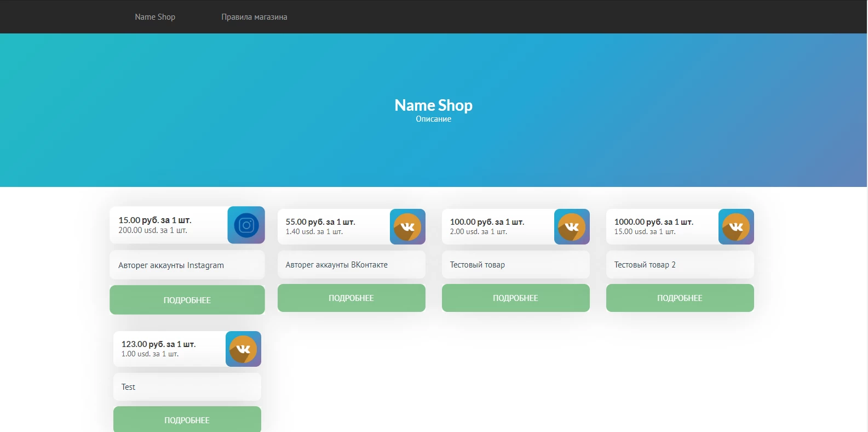This screenshot has height=432, width=868.
Task: Click the 2.00 usd. за 1 шт. price
Action: pyautogui.click(x=479, y=232)
